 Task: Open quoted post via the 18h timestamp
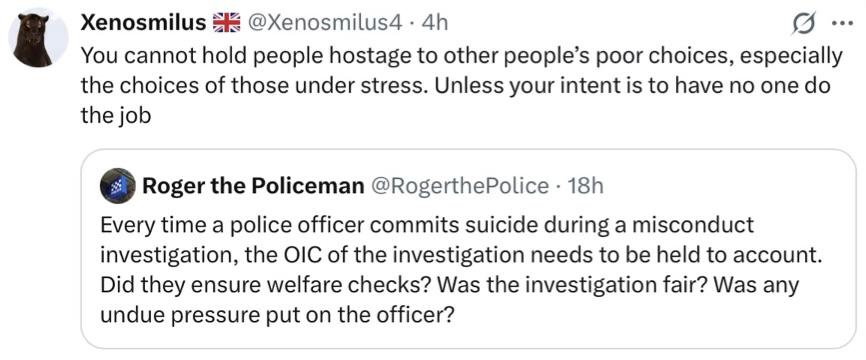[x=585, y=186]
